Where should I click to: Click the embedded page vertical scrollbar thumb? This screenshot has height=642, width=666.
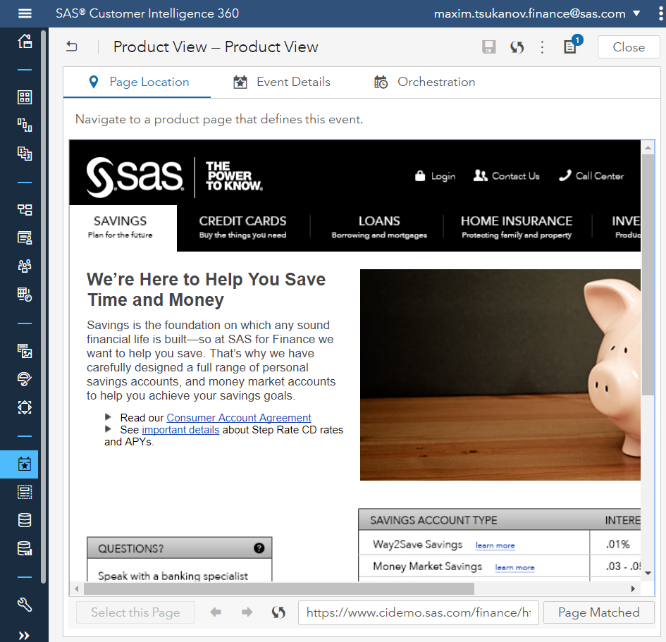tap(648, 274)
